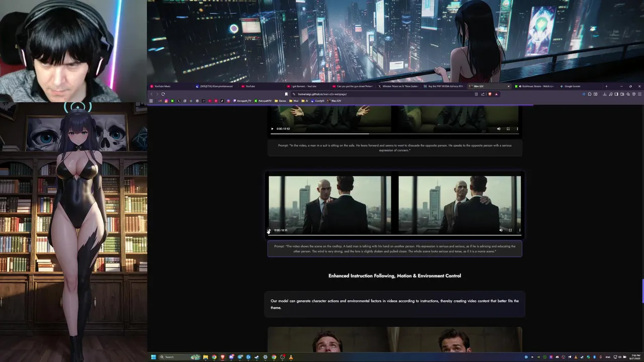Reload the page
The height and width of the screenshot is (362, 644).
[x=163, y=94]
